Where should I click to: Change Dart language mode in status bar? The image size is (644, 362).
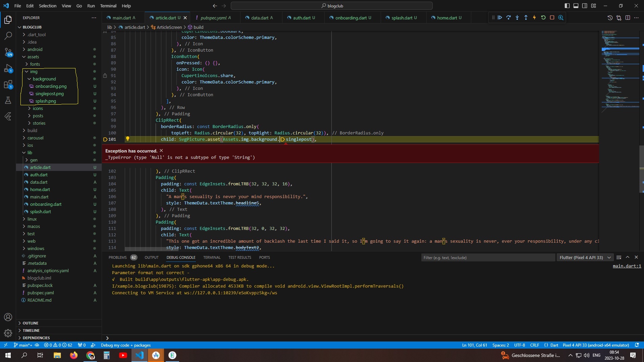(554, 345)
